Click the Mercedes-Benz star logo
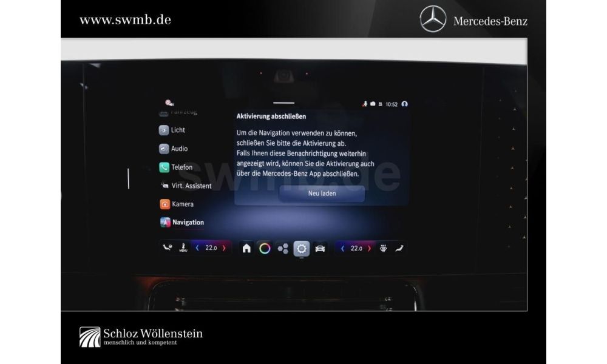The image size is (607, 364). 433,19
